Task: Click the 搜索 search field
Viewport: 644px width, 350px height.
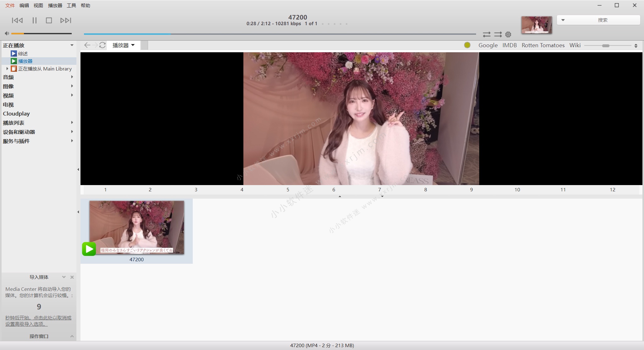Action: click(x=602, y=20)
